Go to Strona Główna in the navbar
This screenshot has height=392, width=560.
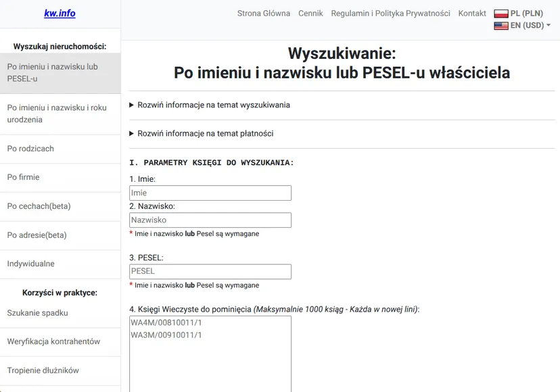click(264, 14)
